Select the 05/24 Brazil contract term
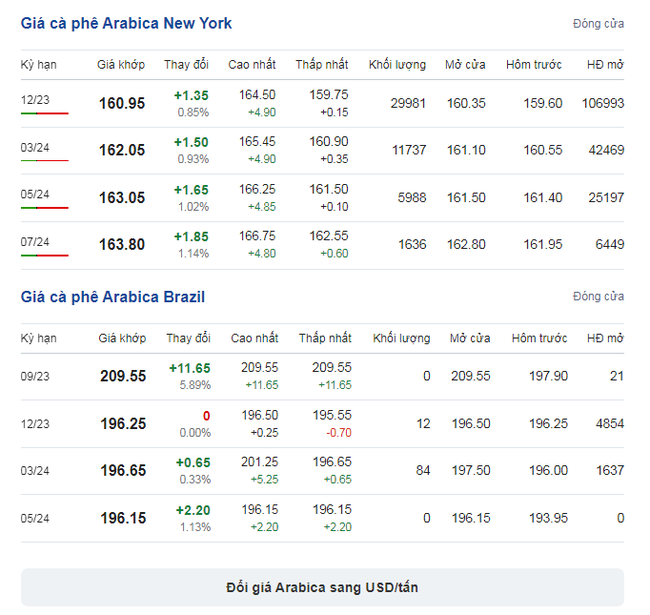Image resolution: width=650 pixels, height=615 pixels. 35,518
